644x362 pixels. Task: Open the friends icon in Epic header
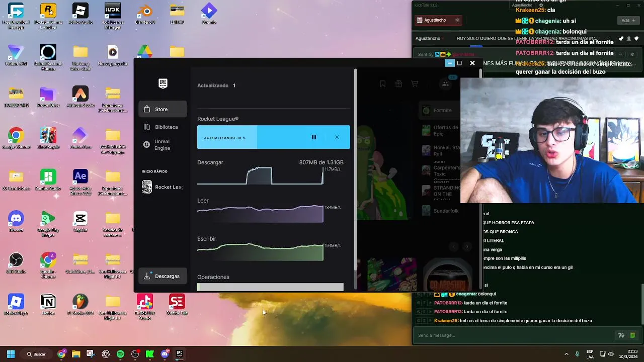(x=445, y=84)
